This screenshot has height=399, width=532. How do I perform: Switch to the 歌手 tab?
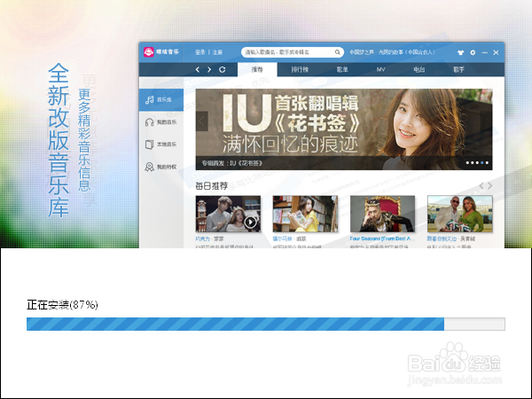point(458,69)
